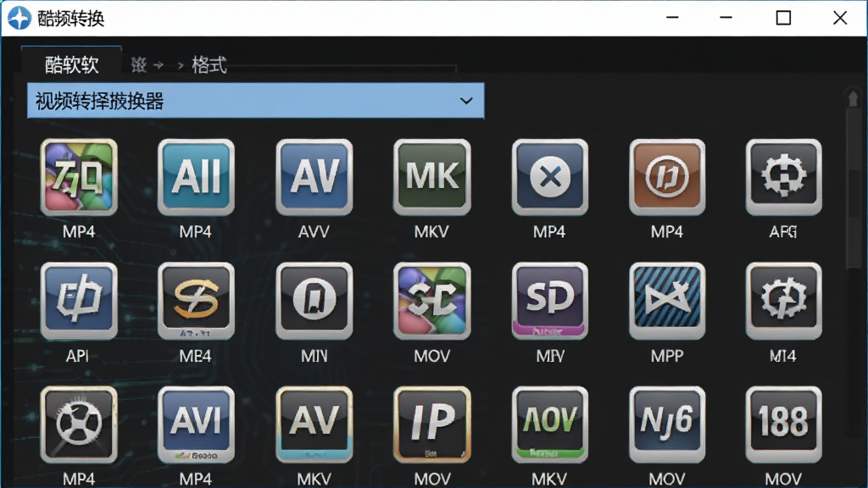Click the scrollbar up arrow
Viewport: 868px width, 488px height.
pyautogui.click(x=853, y=98)
